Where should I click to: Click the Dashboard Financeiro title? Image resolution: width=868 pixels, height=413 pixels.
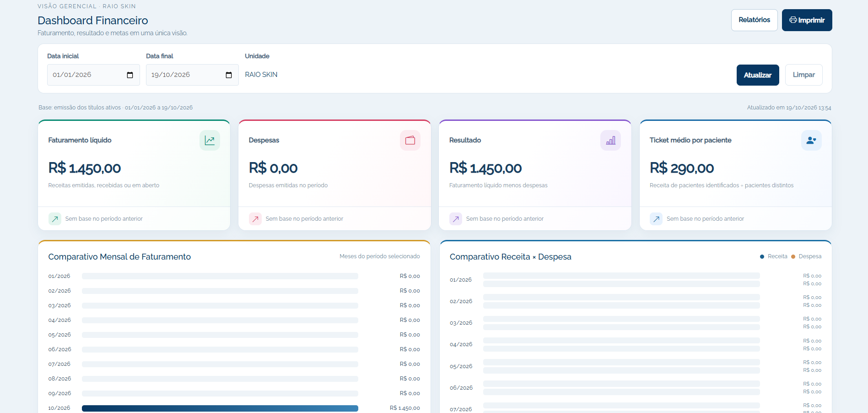click(93, 21)
